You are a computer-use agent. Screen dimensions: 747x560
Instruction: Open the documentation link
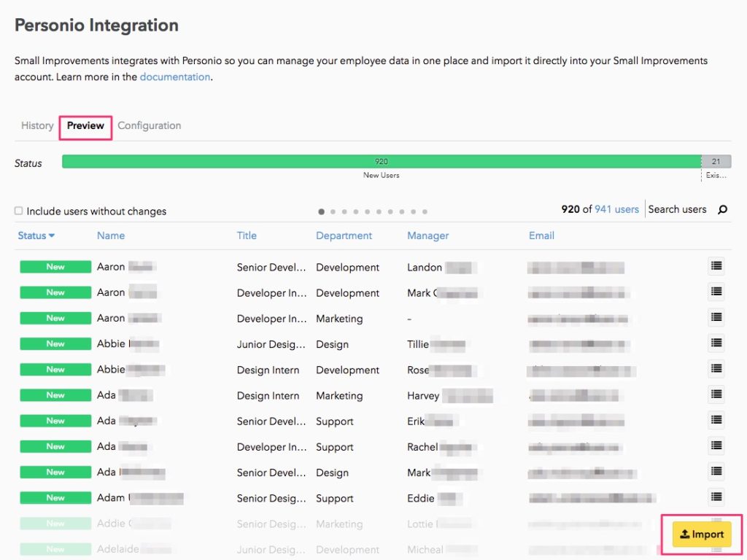click(x=175, y=77)
